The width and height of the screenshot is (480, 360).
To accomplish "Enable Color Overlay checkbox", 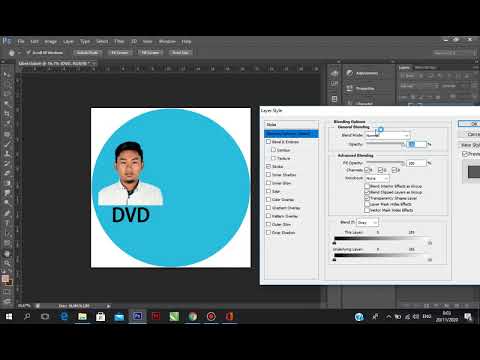I will point(268,199).
